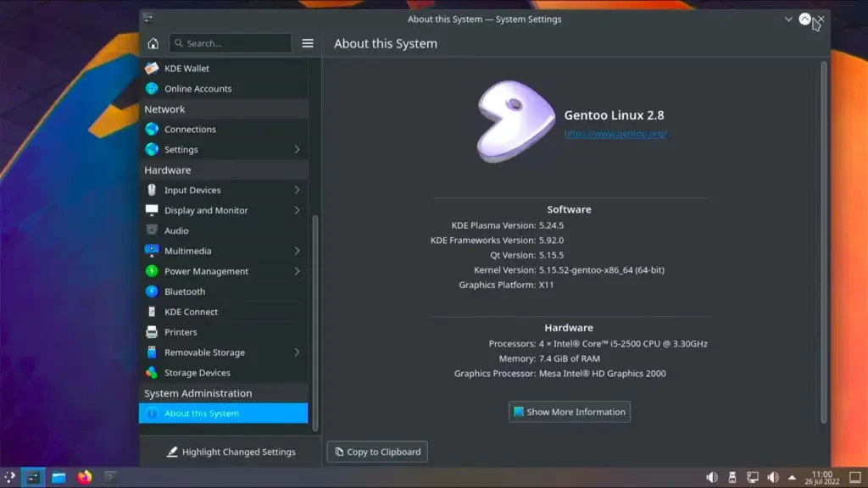The height and width of the screenshot is (488, 868).
Task: Expand the Input Devices chevron
Action: point(298,190)
